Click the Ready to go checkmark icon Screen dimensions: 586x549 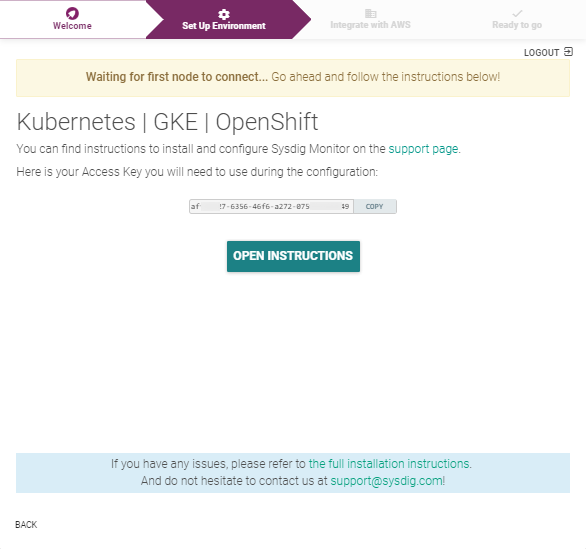tap(517, 13)
